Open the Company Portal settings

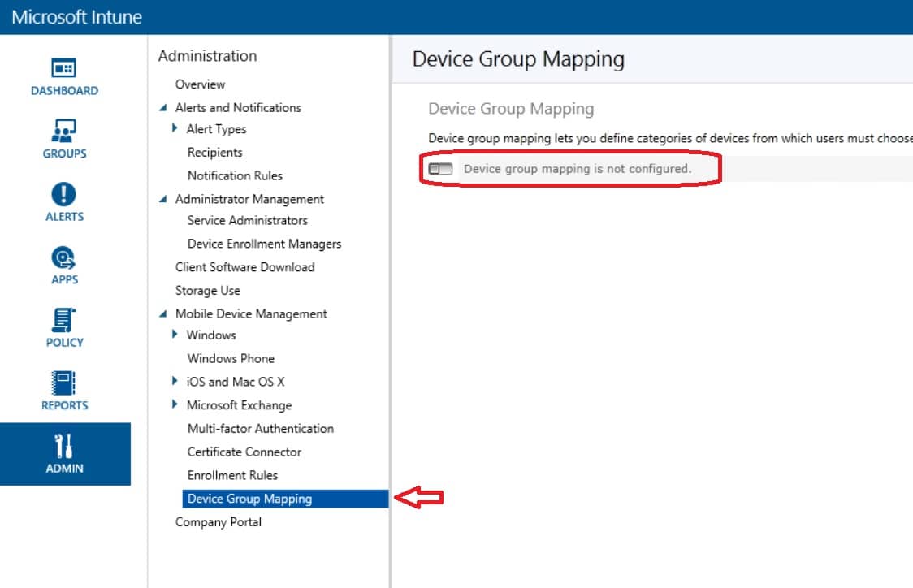[218, 522]
